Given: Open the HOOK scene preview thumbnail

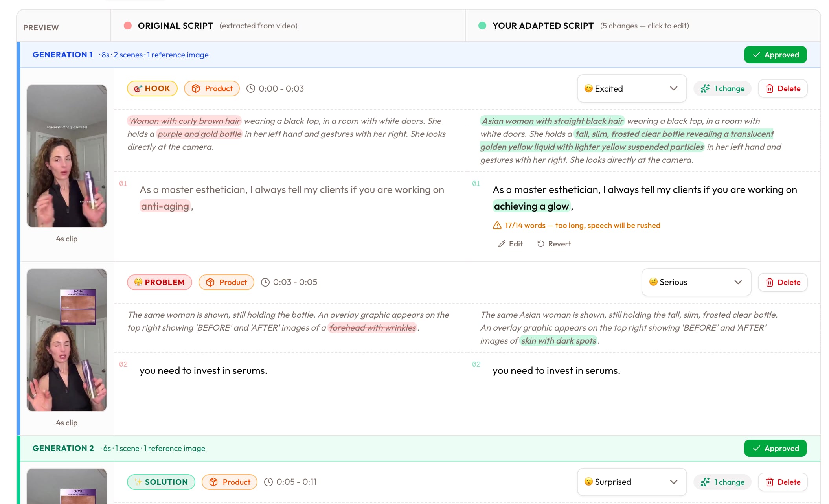Looking at the screenshot, I should click(67, 156).
